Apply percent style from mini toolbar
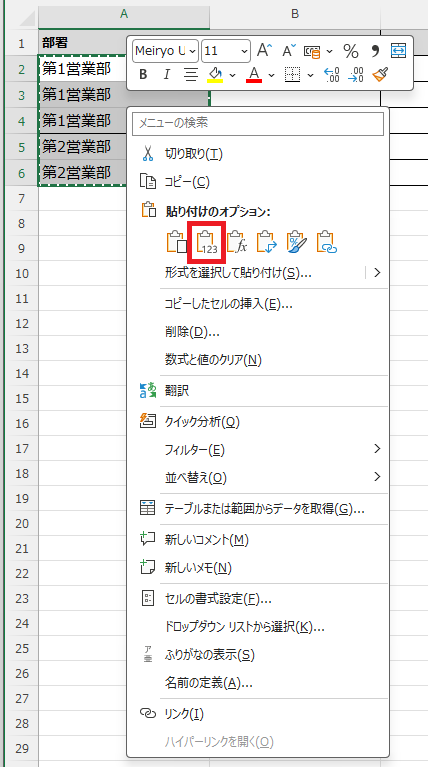 [350, 51]
